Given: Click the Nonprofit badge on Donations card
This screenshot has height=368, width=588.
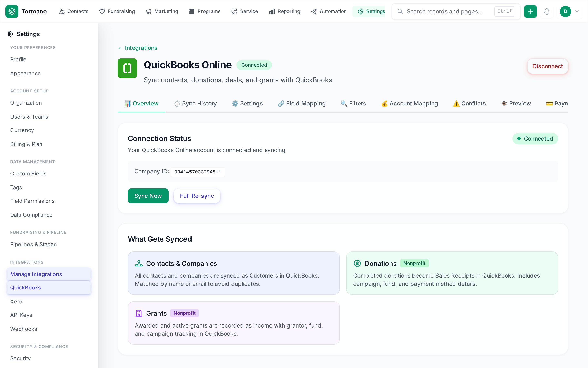Looking at the screenshot, I should click(x=414, y=263).
